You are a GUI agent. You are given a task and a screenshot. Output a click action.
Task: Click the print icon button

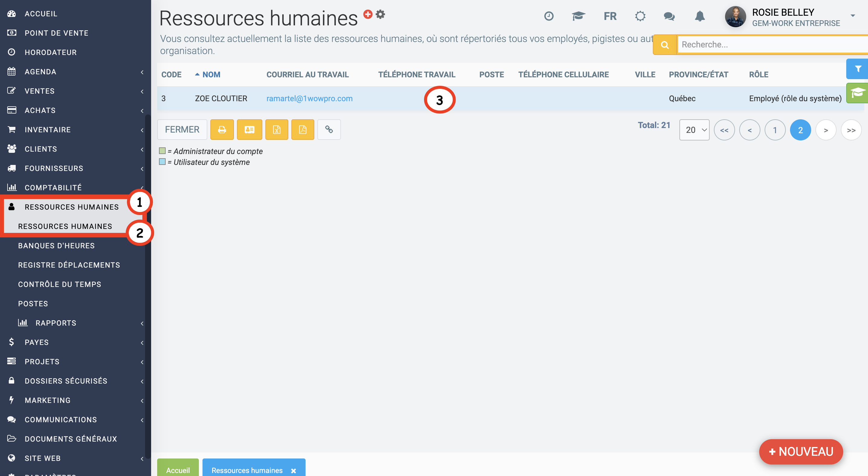(222, 130)
